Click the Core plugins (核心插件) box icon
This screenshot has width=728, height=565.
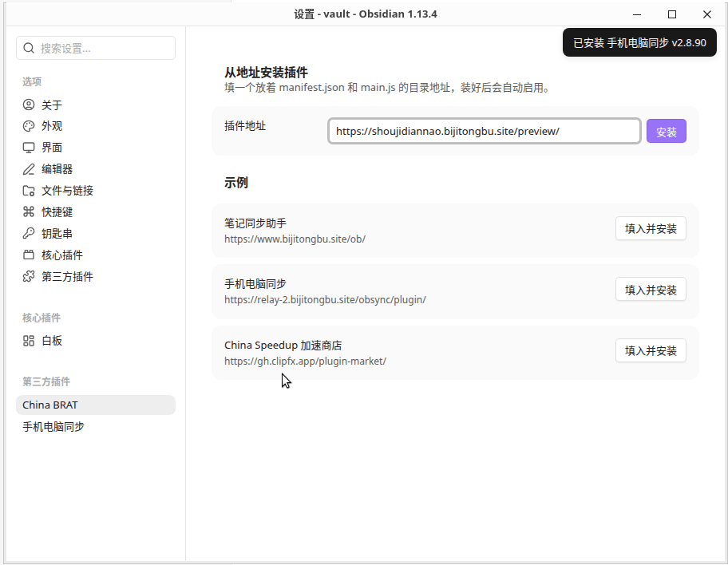point(29,255)
